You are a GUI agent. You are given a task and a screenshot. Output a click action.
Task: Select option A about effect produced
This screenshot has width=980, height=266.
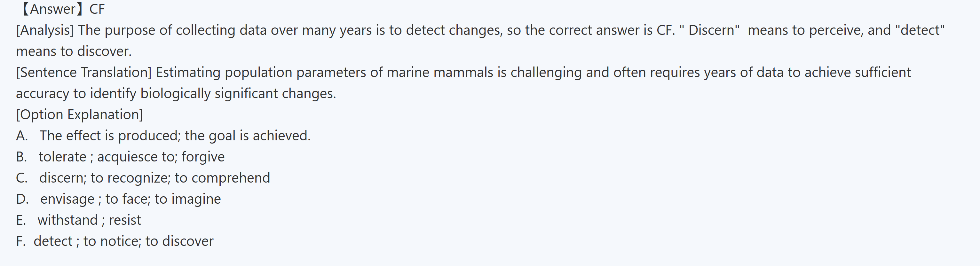[163, 136]
